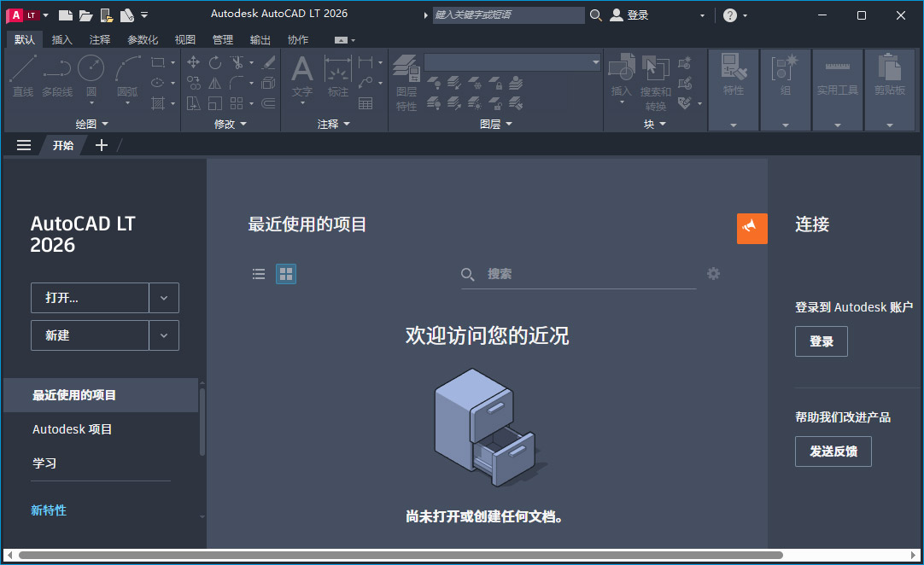
Task: Toggle the orange announcements flag panel
Action: coord(751,228)
